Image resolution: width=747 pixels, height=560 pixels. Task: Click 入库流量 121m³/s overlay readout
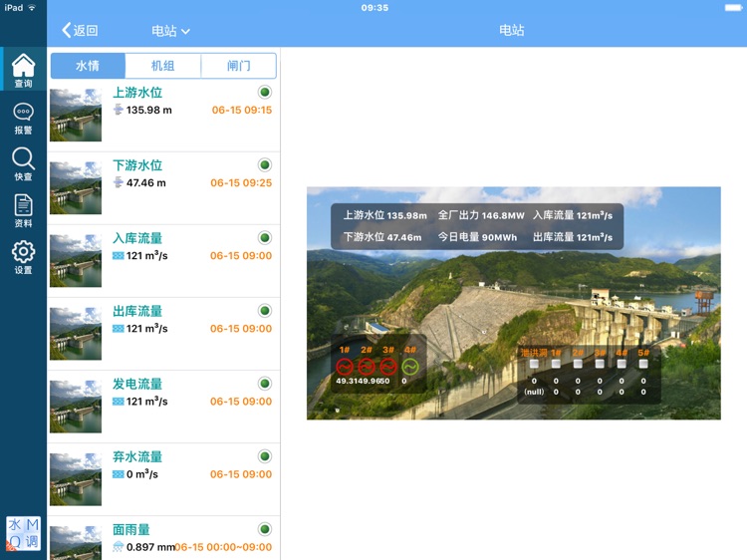pos(573,215)
